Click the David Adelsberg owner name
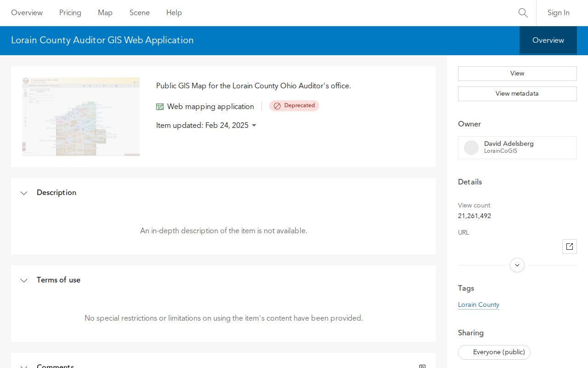Image resolution: width=588 pixels, height=368 pixels. tap(509, 144)
